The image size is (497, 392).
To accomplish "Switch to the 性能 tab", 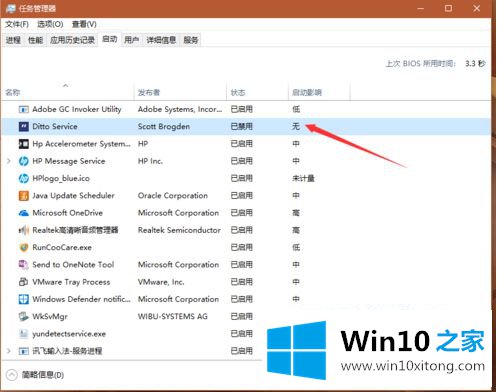I will click(x=35, y=40).
